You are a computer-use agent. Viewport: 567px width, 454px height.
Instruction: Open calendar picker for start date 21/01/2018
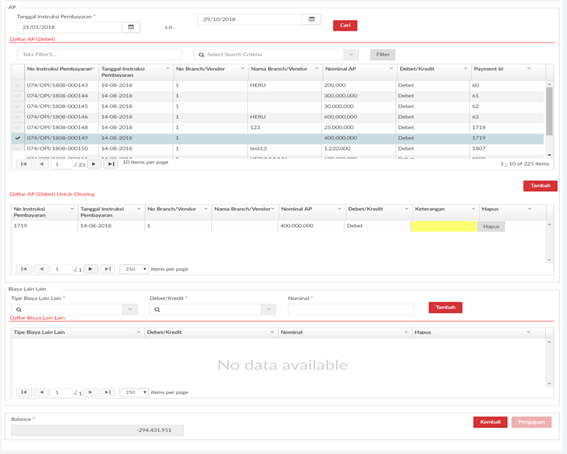click(x=131, y=27)
